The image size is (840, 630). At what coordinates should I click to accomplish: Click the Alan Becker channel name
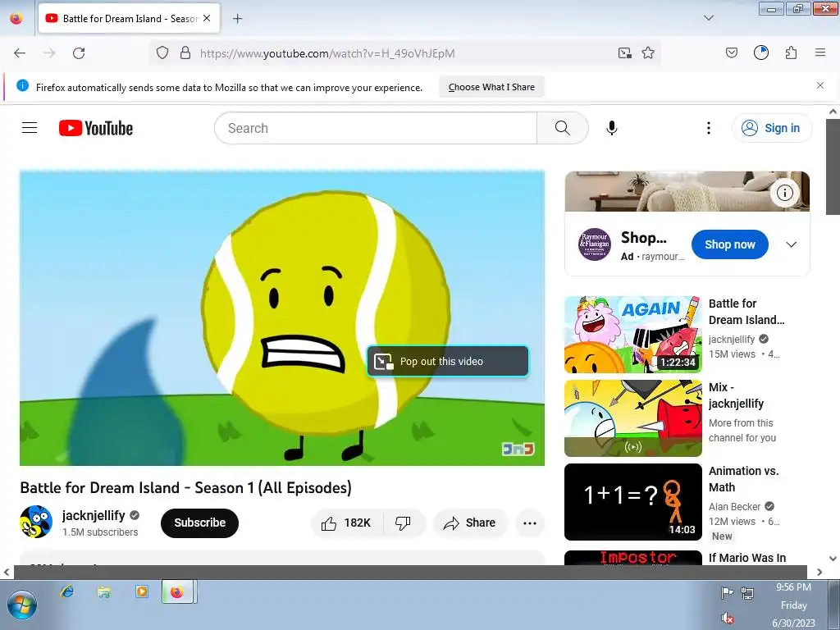click(x=734, y=507)
